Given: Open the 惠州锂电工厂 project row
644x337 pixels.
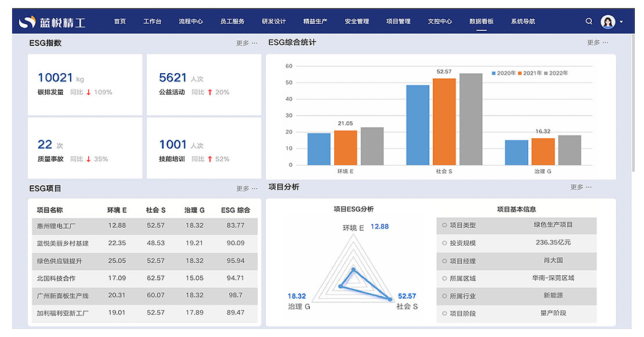Looking at the screenshot, I should pyautogui.click(x=56, y=225).
